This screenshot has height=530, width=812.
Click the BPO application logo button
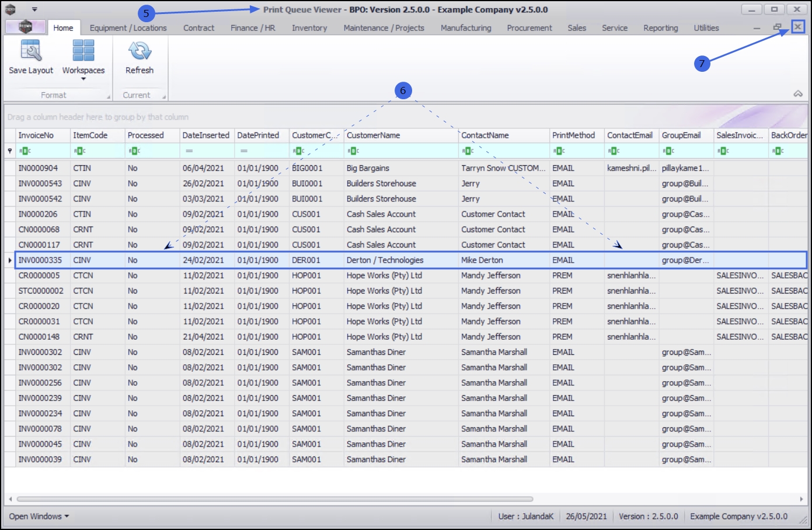point(25,27)
